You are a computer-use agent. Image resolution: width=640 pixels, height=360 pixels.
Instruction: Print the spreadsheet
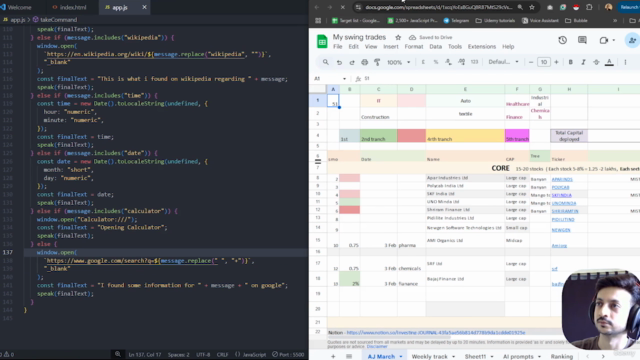click(x=364, y=62)
